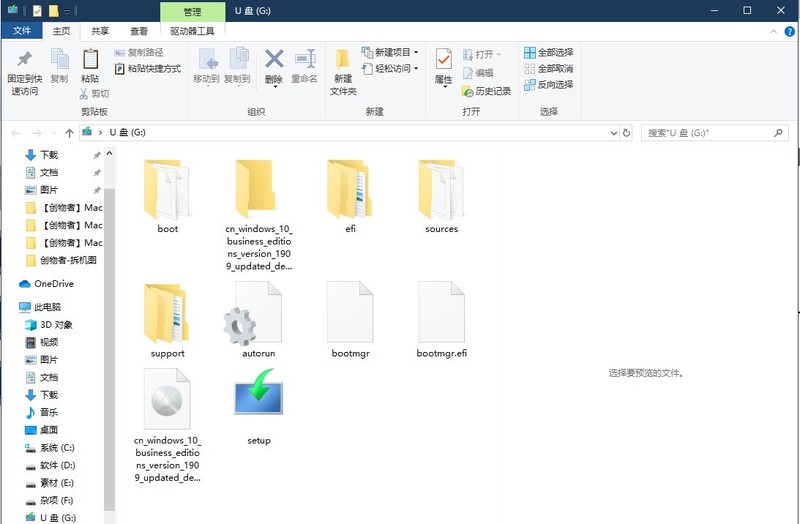Click Select none (全部取消)
Viewport: 800px width, 524px height.
click(x=548, y=68)
